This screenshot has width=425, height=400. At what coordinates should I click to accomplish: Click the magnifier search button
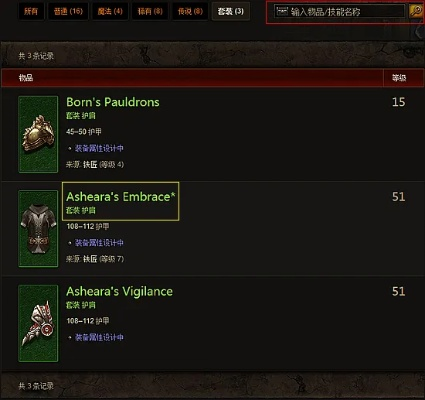point(416,11)
